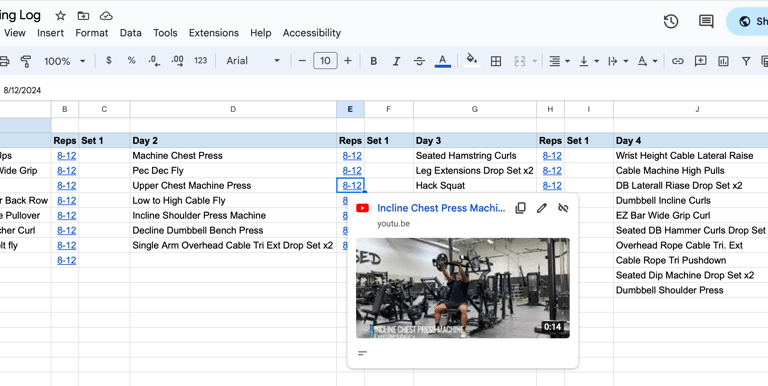Click the insert link icon

(x=677, y=61)
